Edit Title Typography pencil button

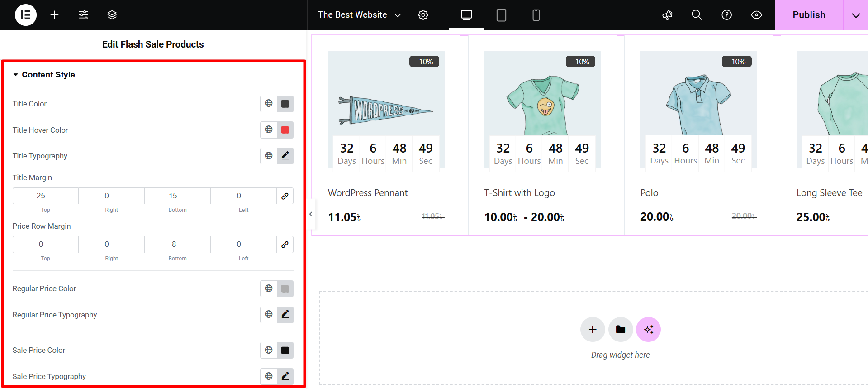pyautogui.click(x=285, y=156)
